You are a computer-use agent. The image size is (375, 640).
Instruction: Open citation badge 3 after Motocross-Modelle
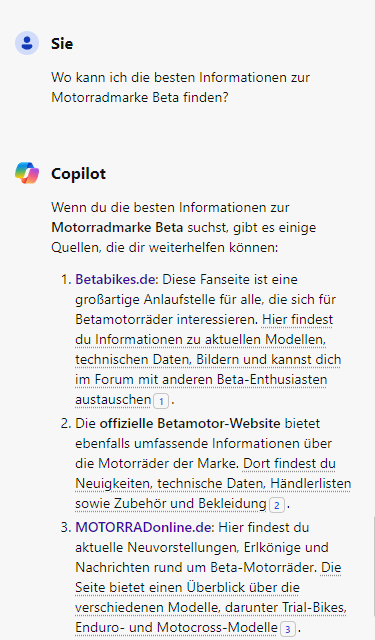(x=288, y=629)
